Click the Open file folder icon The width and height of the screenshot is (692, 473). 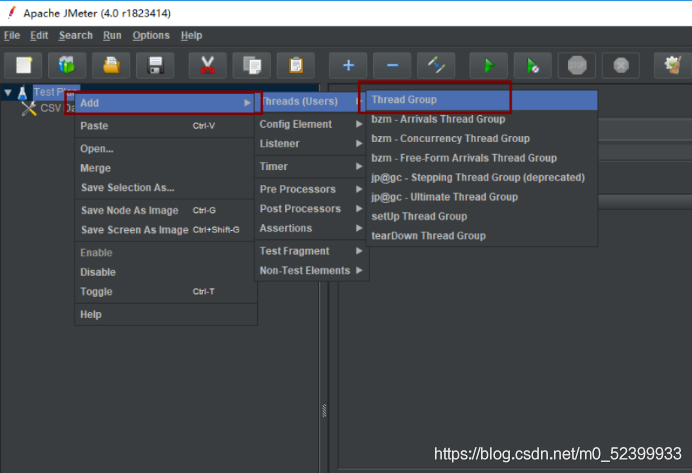111,66
